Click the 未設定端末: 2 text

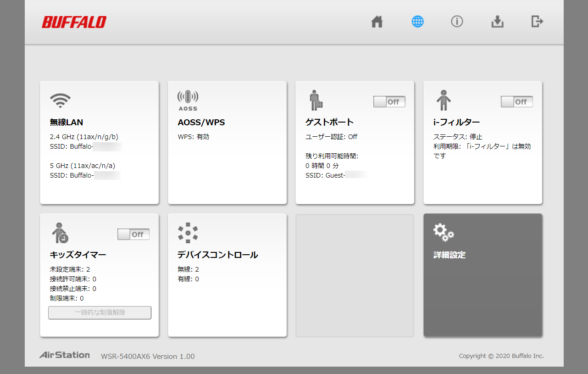click(x=70, y=269)
